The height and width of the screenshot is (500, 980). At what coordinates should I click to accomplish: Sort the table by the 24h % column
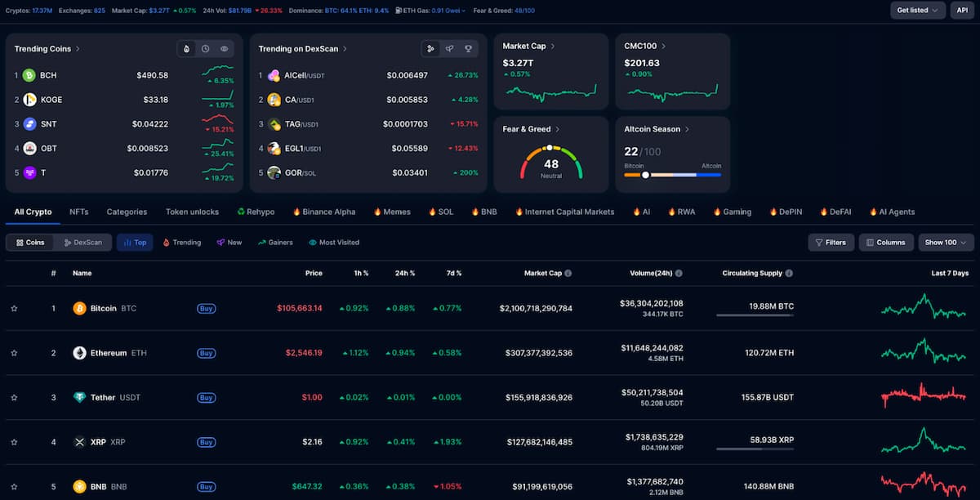click(x=405, y=274)
